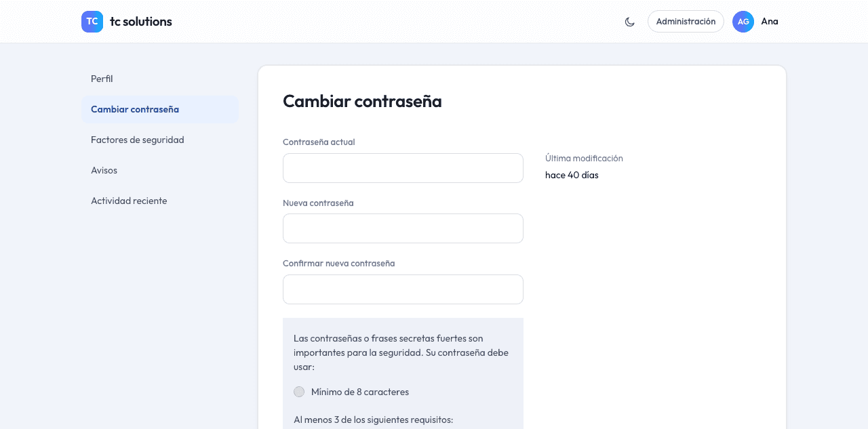
Task: Go to Perfil in the sidebar
Action: click(x=160, y=79)
